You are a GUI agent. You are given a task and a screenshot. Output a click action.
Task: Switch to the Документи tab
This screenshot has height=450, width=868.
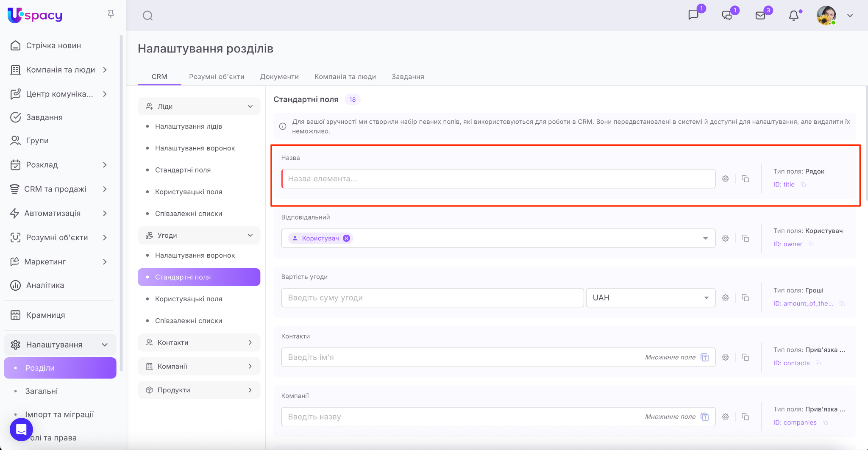[279, 77]
